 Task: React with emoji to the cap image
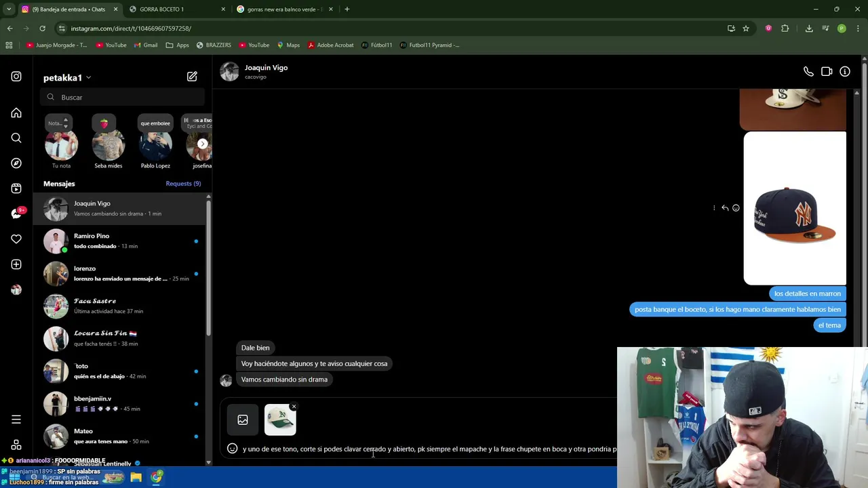[x=736, y=208]
